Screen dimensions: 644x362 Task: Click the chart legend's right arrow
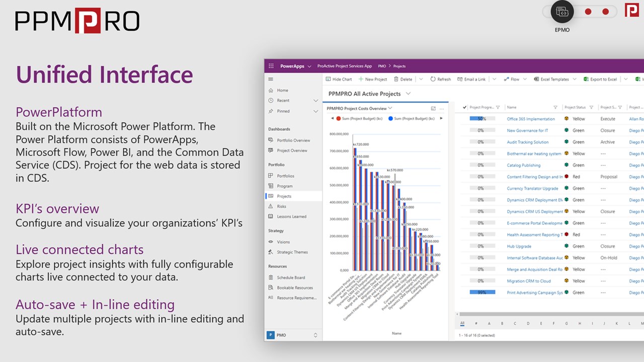(x=441, y=119)
